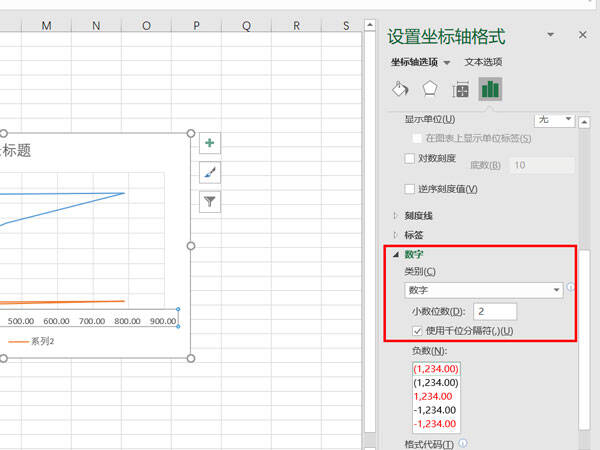This screenshot has width=600, height=450.
Task: Click info icon beside 类别 dropdown
Action: coord(570,287)
